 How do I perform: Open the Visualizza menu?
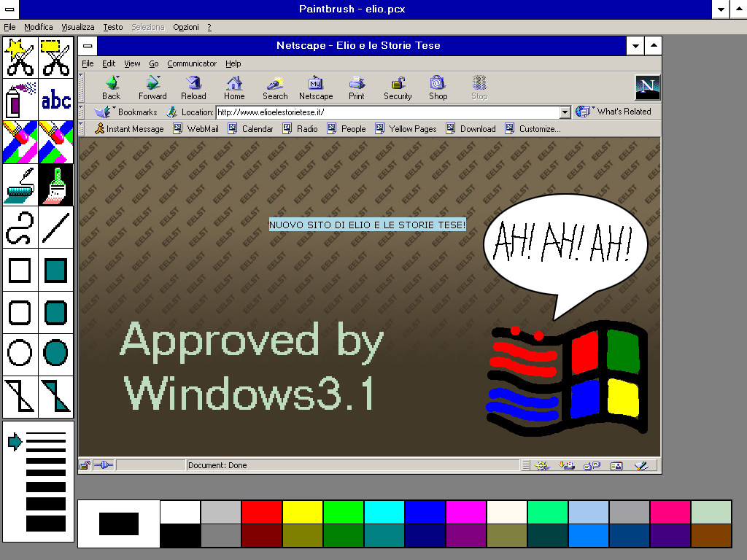tap(77, 27)
